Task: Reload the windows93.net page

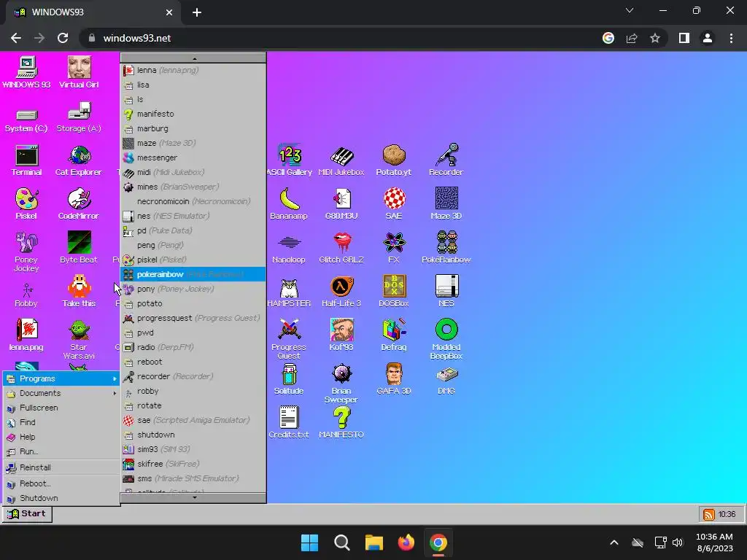Action: pyautogui.click(x=63, y=38)
